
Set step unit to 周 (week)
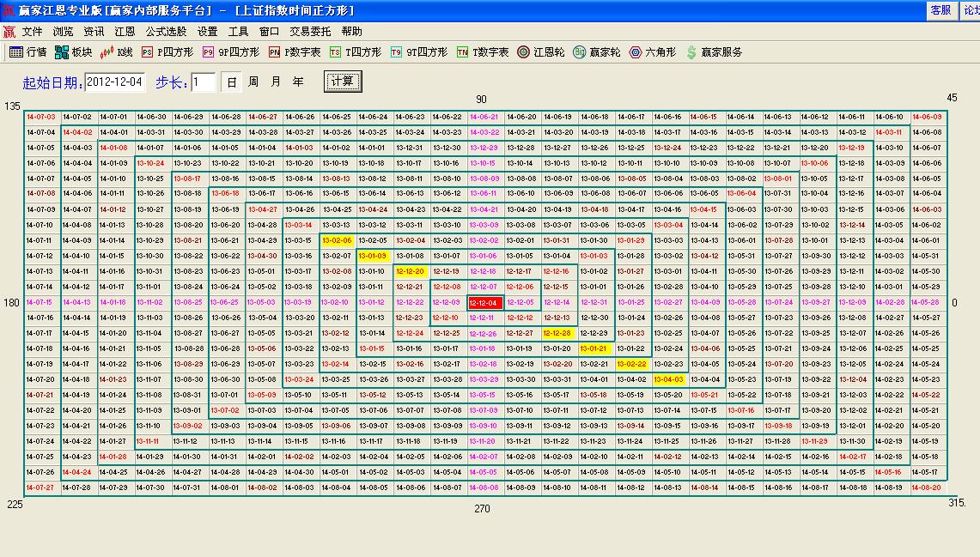253,82
